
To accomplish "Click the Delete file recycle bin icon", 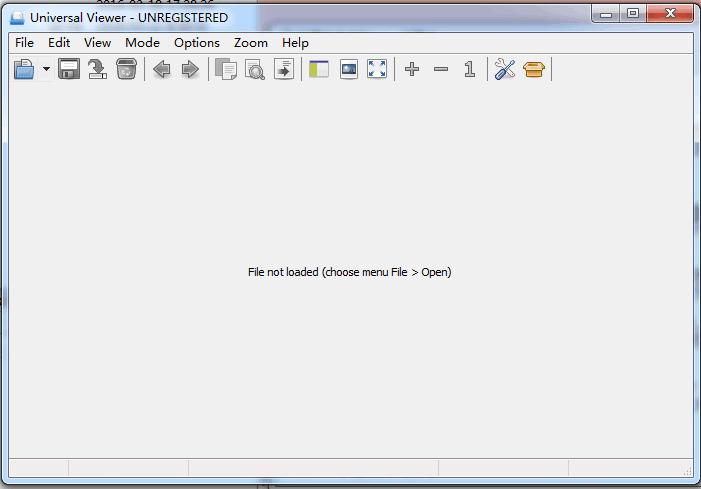I will point(126,69).
